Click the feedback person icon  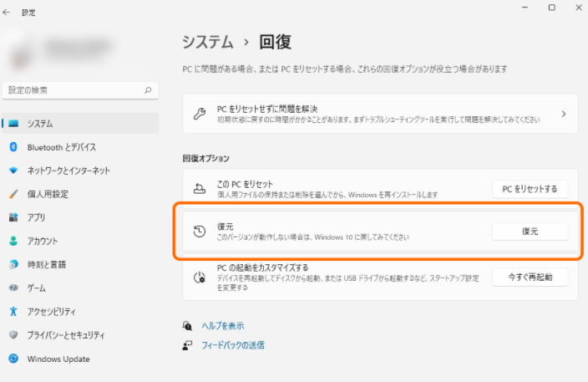coord(187,345)
